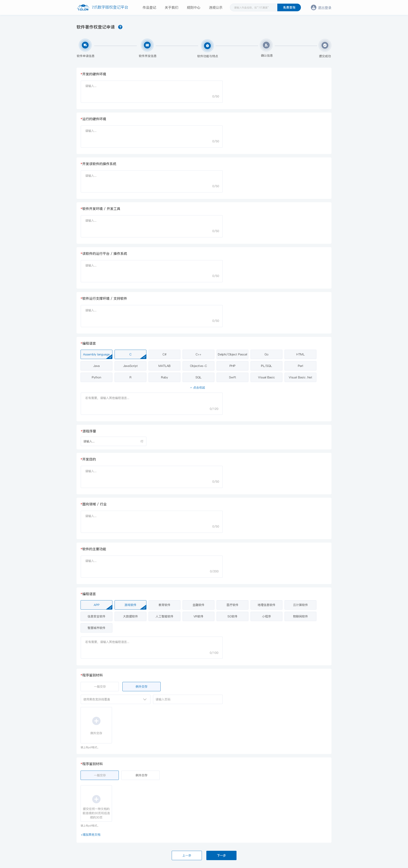Open the 作品登记 menu item

click(x=149, y=7)
